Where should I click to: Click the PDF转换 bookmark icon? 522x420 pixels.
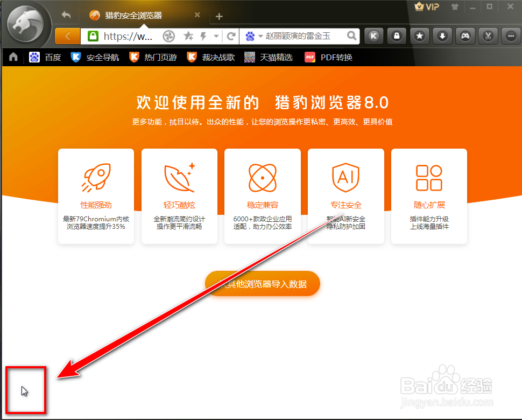pyautogui.click(x=311, y=57)
